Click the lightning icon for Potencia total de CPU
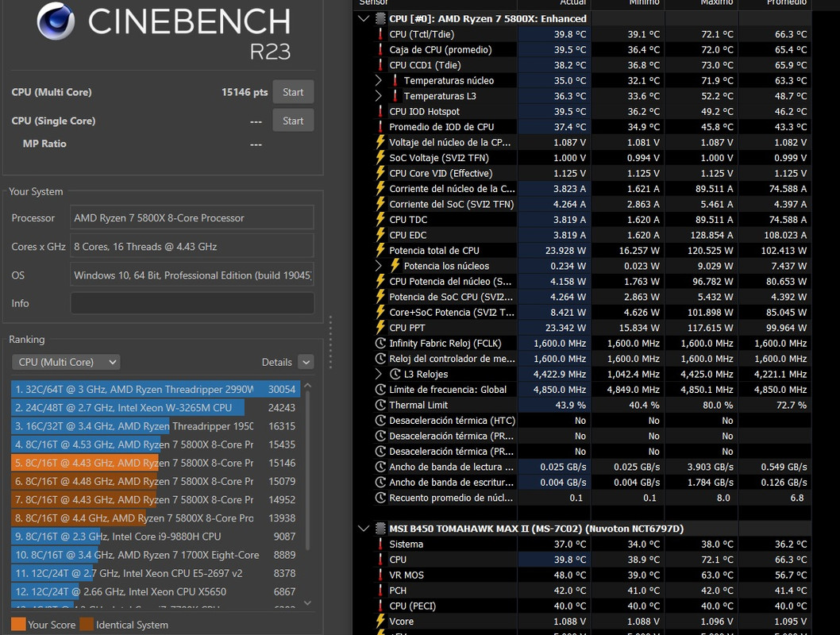The height and width of the screenshot is (635, 840). (380, 251)
